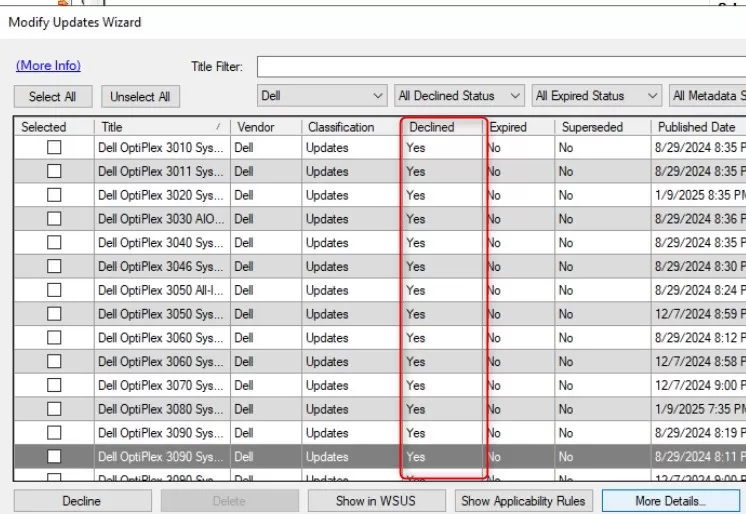Click the Vendor Dell cell in OptiPlex 3020 row
Screen dimensions: 746x514
coord(266,195)
